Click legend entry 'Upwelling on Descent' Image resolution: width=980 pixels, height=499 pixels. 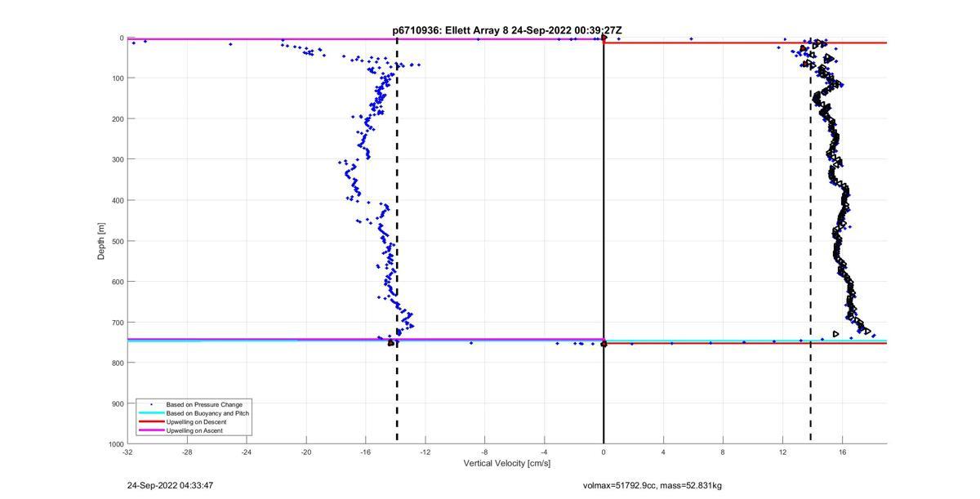[x=197, y=421]
